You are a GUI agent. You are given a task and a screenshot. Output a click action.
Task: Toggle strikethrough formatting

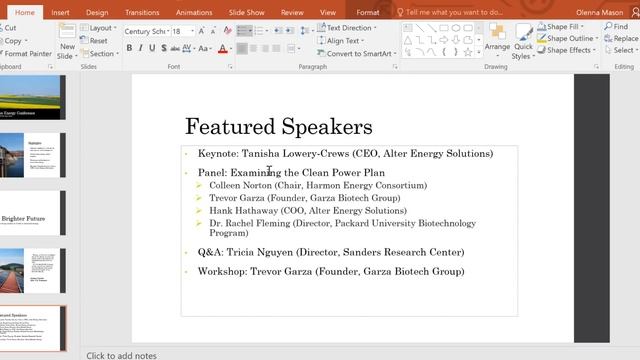pyautogui.click(x=175, y=49)
